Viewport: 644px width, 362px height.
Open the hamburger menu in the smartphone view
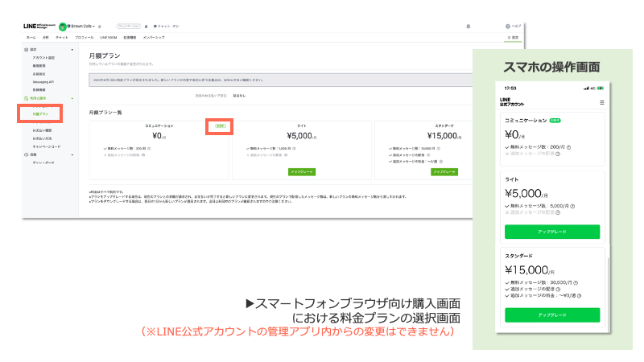601,103
